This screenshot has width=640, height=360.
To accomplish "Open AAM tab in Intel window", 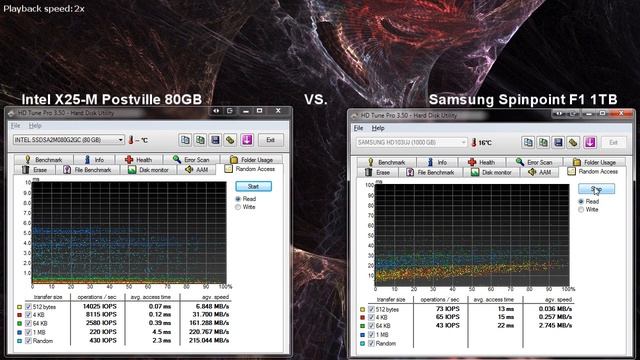I will click(197, 170).
